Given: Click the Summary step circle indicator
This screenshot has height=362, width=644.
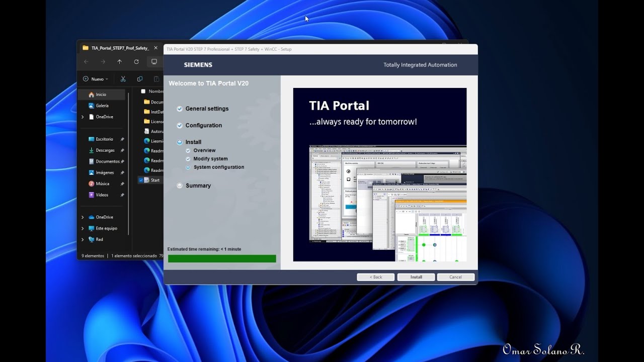Looking at the screenshot, I should [180, 186].
